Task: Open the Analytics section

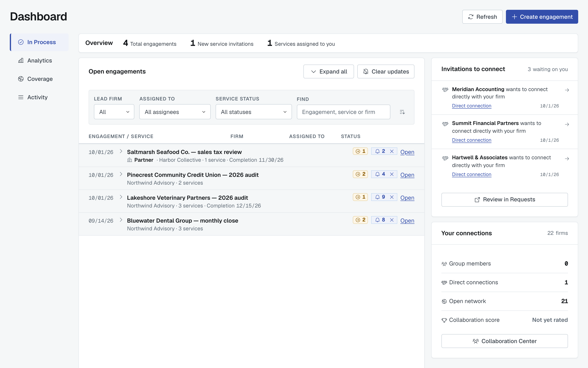Action: click(x=39, y=60)
